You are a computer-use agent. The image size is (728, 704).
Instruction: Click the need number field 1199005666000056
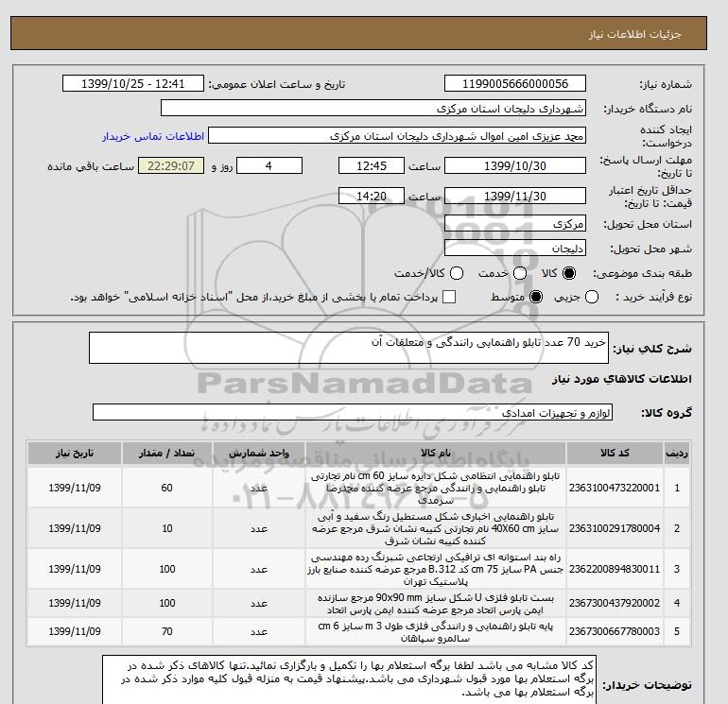515,83
